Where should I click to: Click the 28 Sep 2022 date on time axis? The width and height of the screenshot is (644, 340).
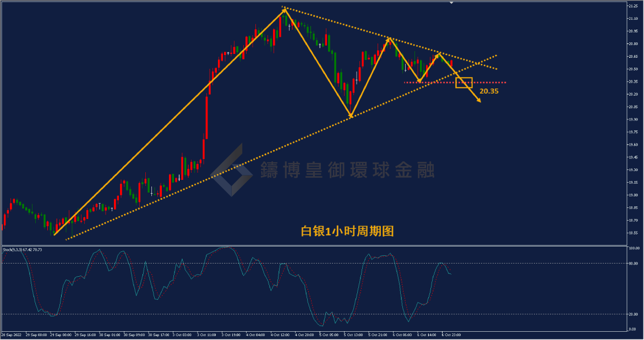[x=11, y=334]
